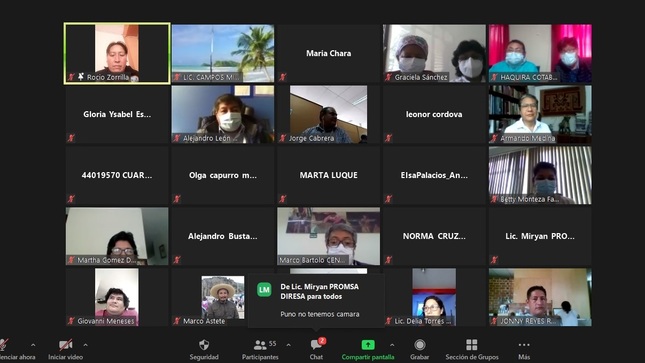Click the green Compartir pantalla icon
Image resolution: width=645 pixels, height=363 pixels.
tap(368, 344)
